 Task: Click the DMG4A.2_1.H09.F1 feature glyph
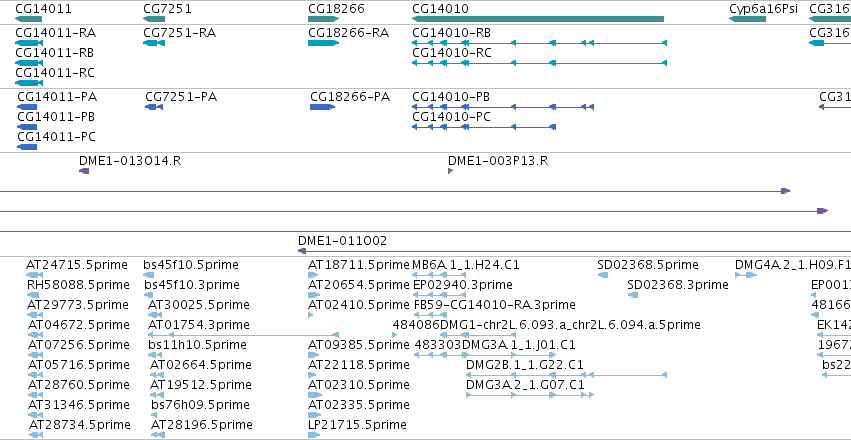[746, 275]
